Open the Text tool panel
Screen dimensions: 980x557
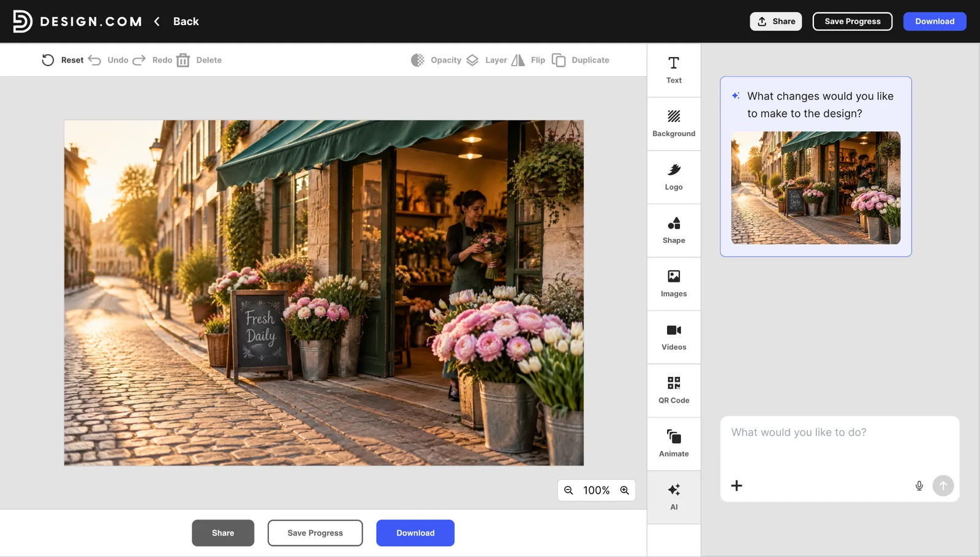[674, 70]
